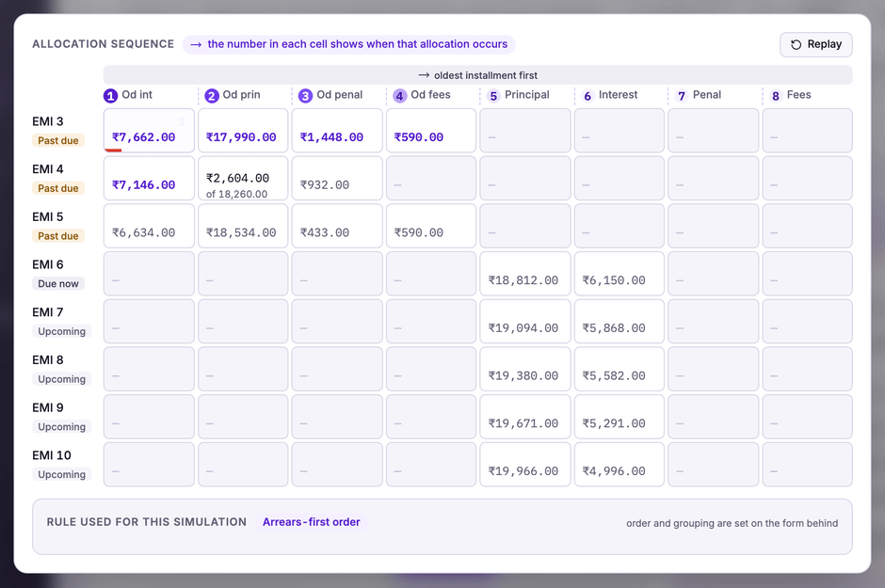
Task: Click EMI 5 Od fees cell ₹590.00
Action: pos(431,226)
